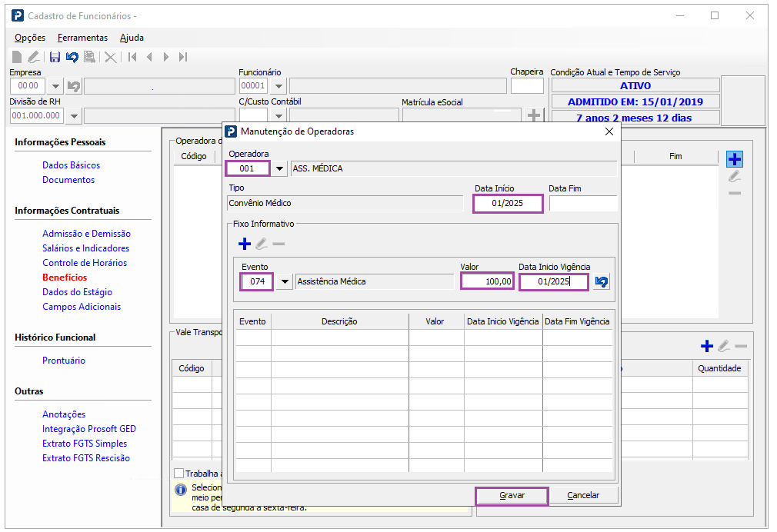
Task: Open Extrato FGTS Rescisão link
Action: (86, 458)
